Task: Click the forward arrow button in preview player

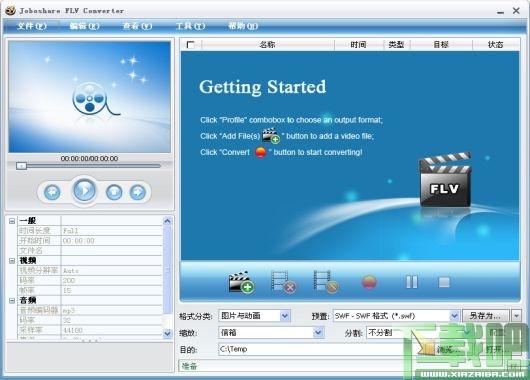Action: (x=138, y=192)
